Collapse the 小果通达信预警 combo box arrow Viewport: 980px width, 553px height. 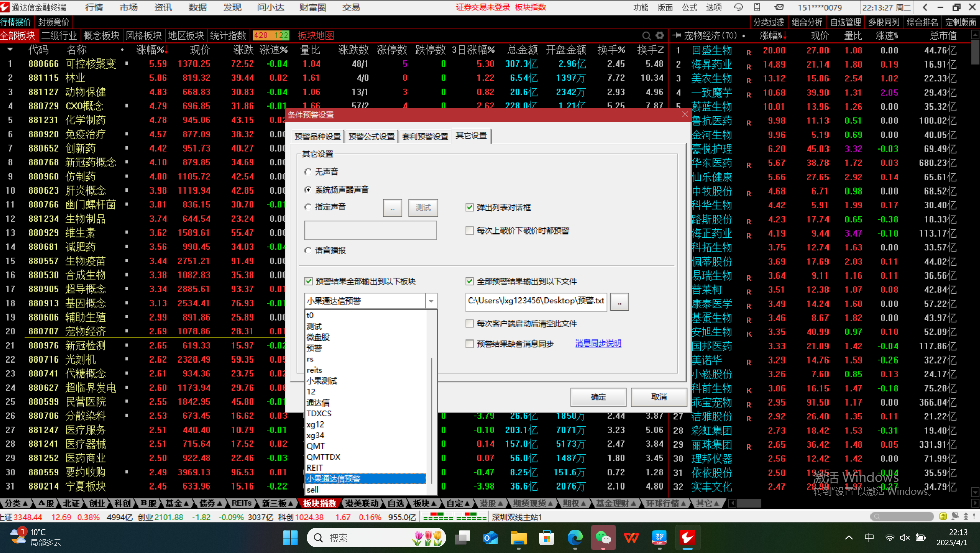tap(431, 301)
